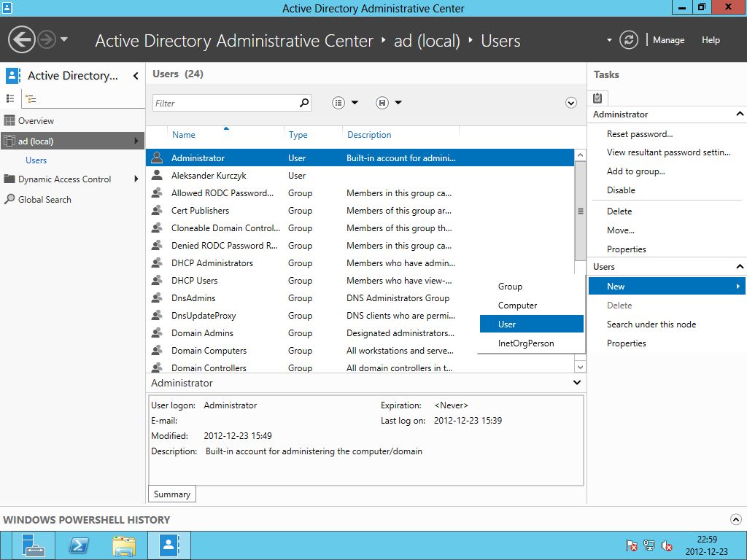747x560 pixels.
Task: Select Denied RODC Password group row
Action: click(360, 246)
